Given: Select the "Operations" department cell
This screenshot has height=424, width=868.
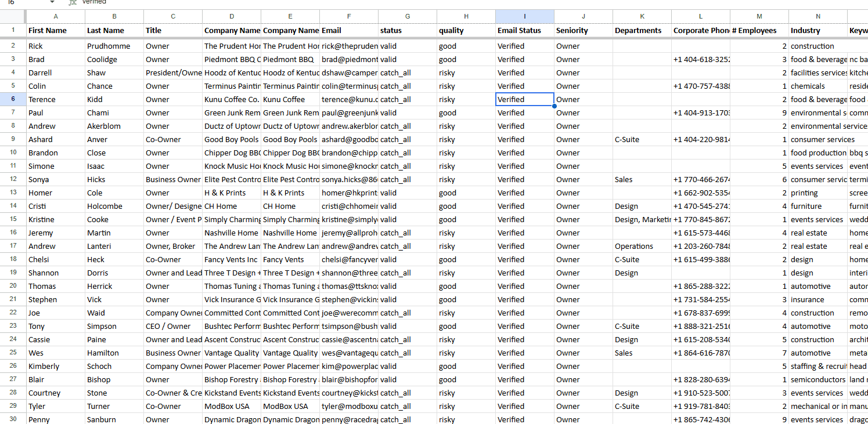Looking at the screenshot, I should tap(642, 246).
